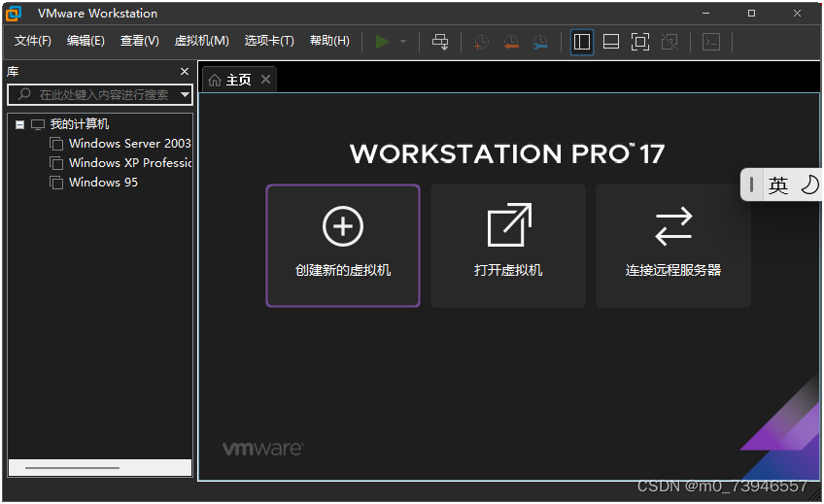The width and height of the screenshot is (824, 504).
Task: Open the power options dropdown arrow
Action: click(403, 42)
